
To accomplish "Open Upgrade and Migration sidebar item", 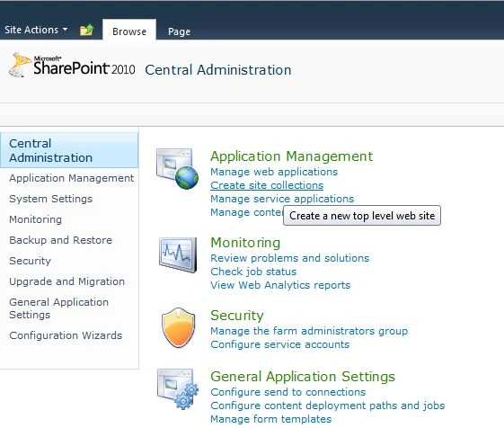I will (x=66, y=281).
